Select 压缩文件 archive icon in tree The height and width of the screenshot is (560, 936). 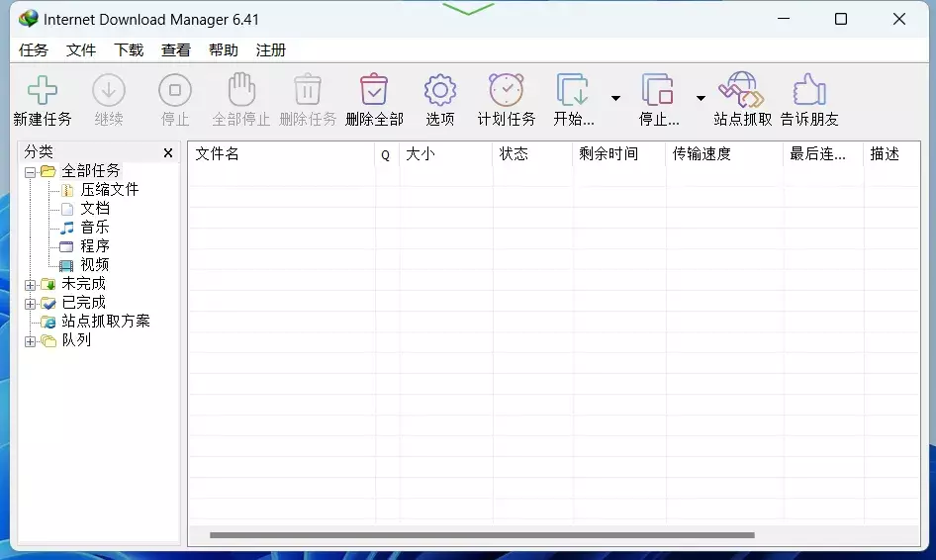click(67, 190)
